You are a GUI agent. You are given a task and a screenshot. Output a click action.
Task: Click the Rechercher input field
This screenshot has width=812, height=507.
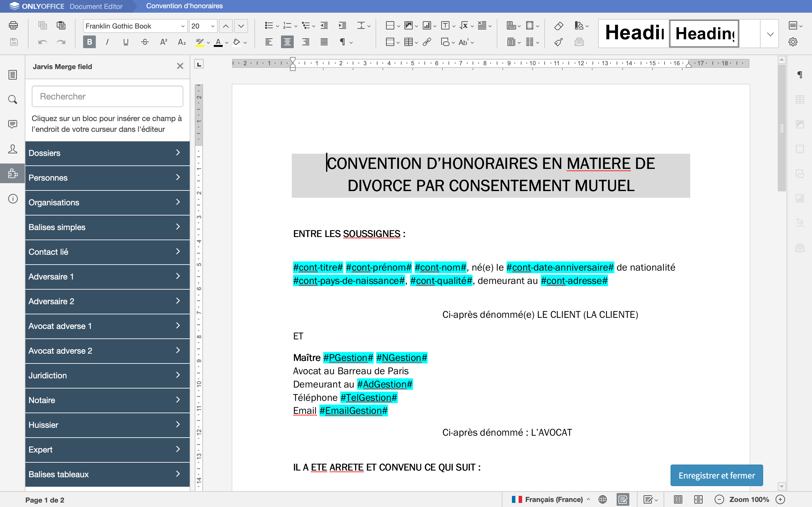pyautogui.click(x=107, y=95)
